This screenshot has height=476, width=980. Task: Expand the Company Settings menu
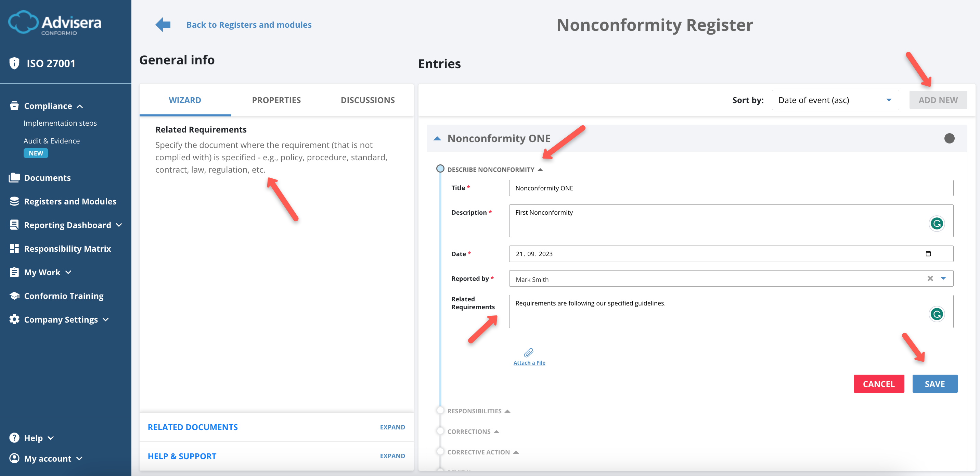coord(106,320)
